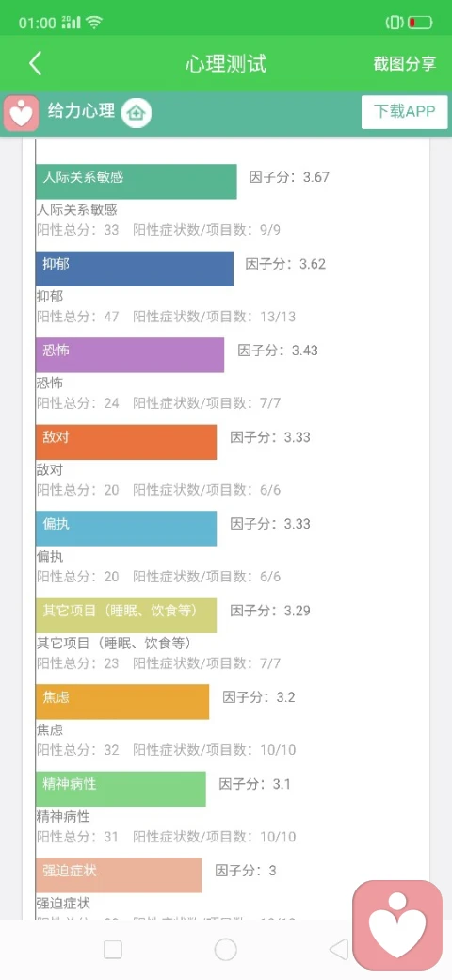Click the 截图分享 share button
Viewport: 452px width, 980px height.
(405, 64)
